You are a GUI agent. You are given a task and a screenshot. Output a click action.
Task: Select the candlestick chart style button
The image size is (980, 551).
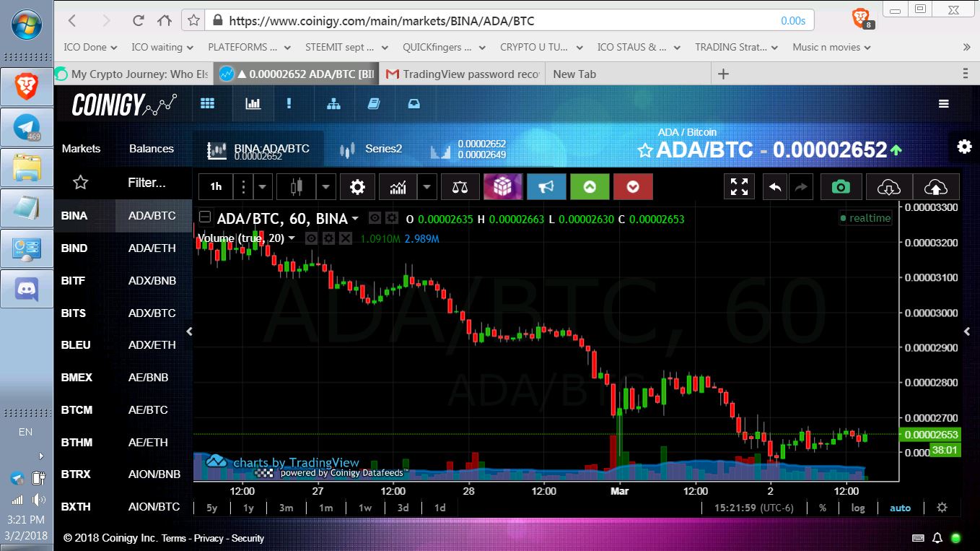[296, 187]
